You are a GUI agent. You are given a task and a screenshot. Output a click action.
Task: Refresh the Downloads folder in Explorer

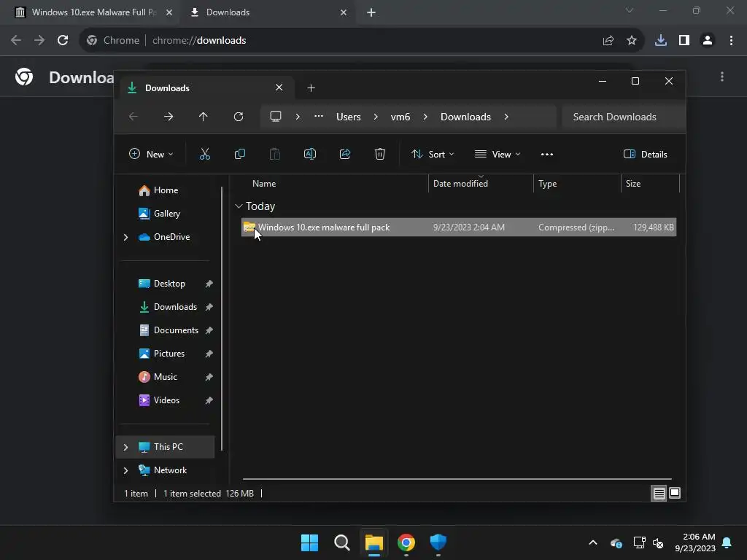coord(239,117)
